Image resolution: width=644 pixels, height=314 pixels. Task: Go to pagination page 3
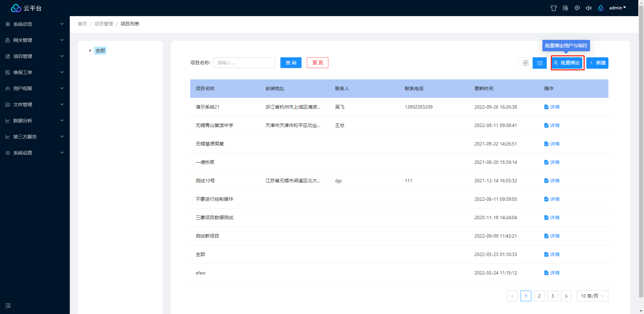[552, 296]
